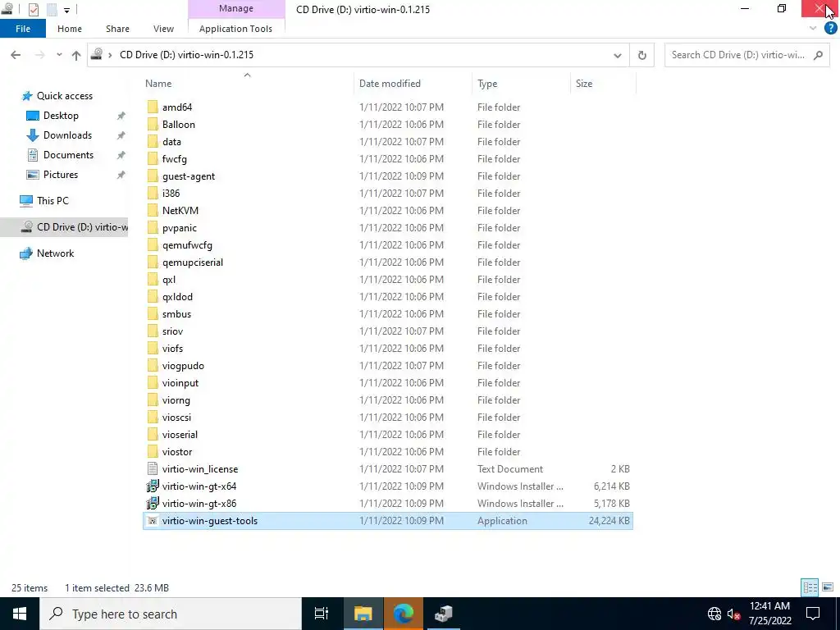Viewport: 840px width, 630px height.
Task: Sort files by the Date modified column
Action: [x=390, y=84]
